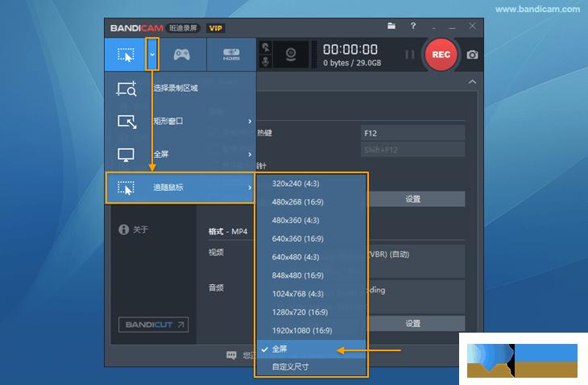Open help with the question mark
This screenshot has width=588, height=385.
click(413, 26)
